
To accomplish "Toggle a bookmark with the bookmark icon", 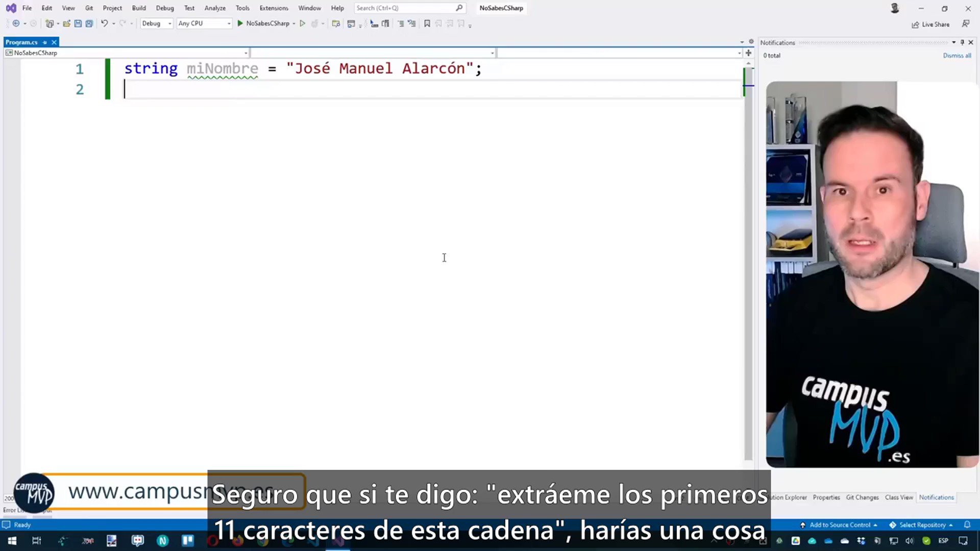I will coord(427,23).
